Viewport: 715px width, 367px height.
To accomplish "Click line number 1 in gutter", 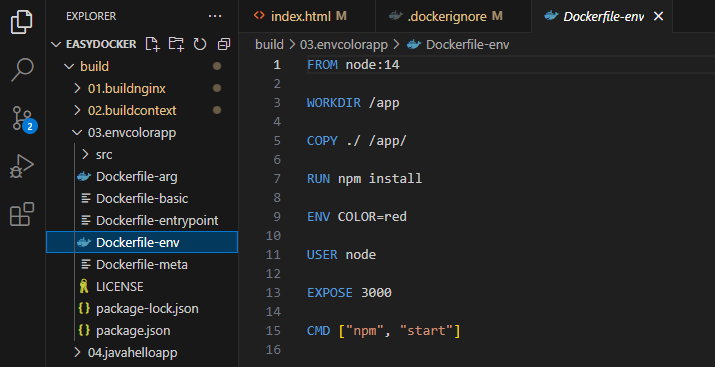I will tap(277, 65).
